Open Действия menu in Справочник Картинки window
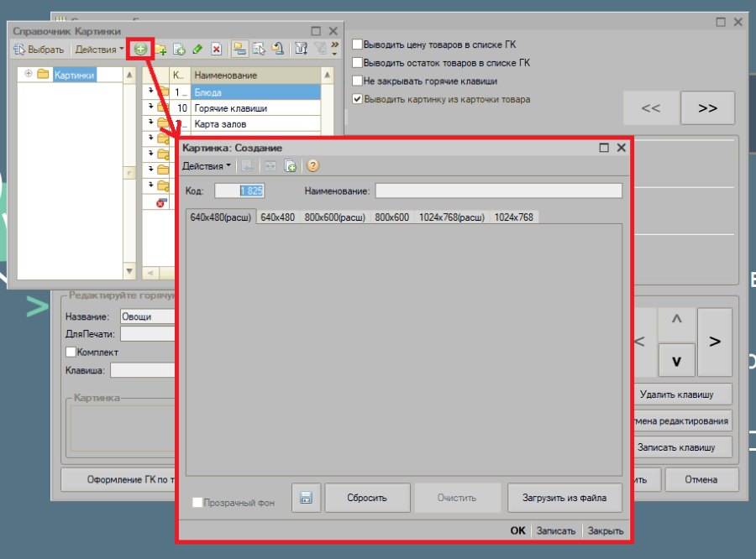The width and height of the screenshot is (756, 559). click(99, 50)
